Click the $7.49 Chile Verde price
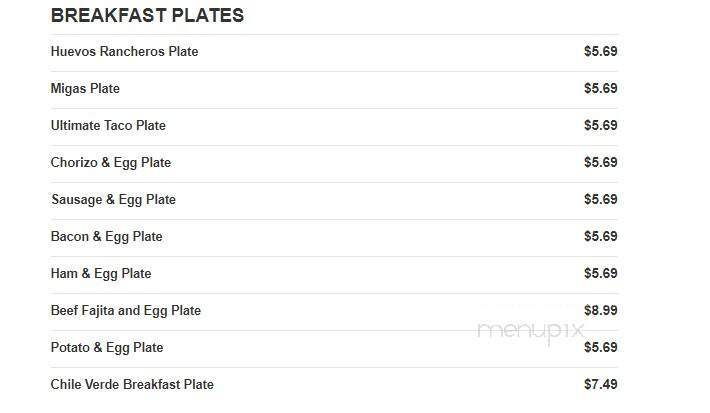 click(600, 384)
